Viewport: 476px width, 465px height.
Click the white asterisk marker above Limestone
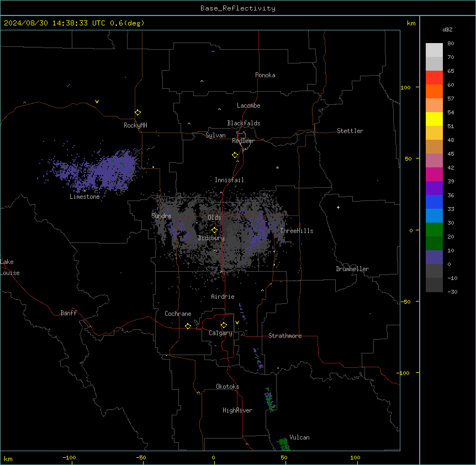point(84,191)
